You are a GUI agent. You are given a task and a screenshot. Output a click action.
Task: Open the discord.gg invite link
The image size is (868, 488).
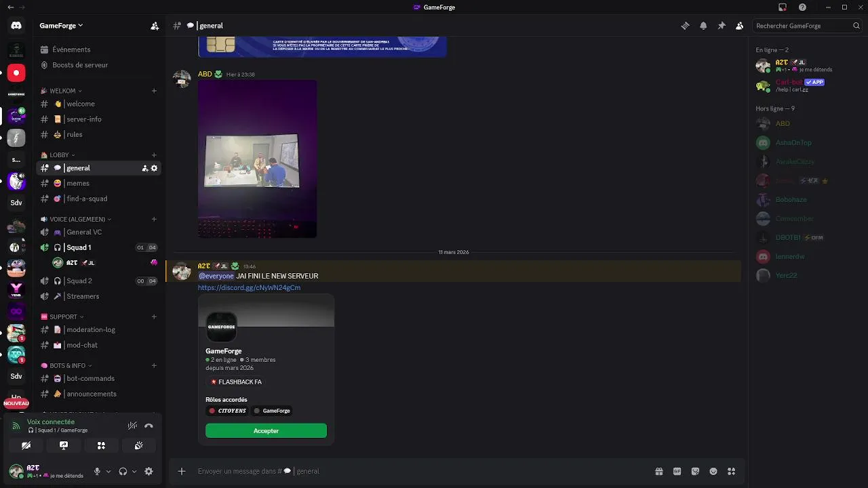249,287
